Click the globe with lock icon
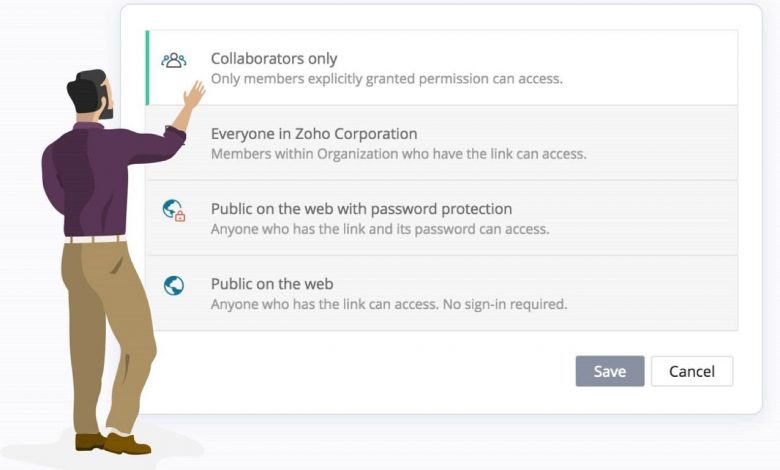The width and height of the screenshot is (780, 470). pyautogui.click(x=174, y=210)
